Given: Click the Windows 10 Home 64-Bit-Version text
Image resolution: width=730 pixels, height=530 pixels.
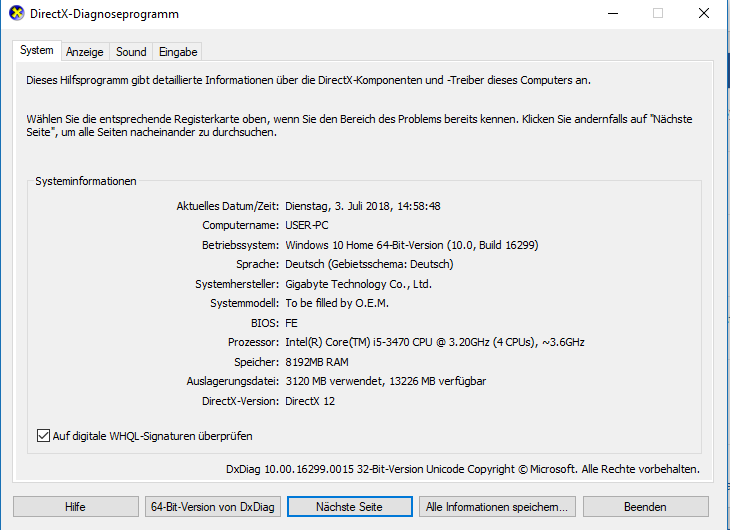Looking at the screenshot, I should [x=412, y=245].
